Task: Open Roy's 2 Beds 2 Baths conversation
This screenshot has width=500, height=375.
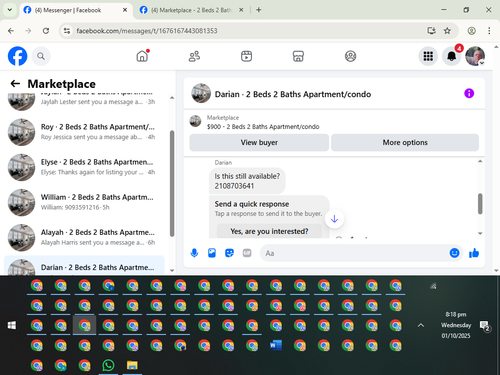Action: pos(84,132)
